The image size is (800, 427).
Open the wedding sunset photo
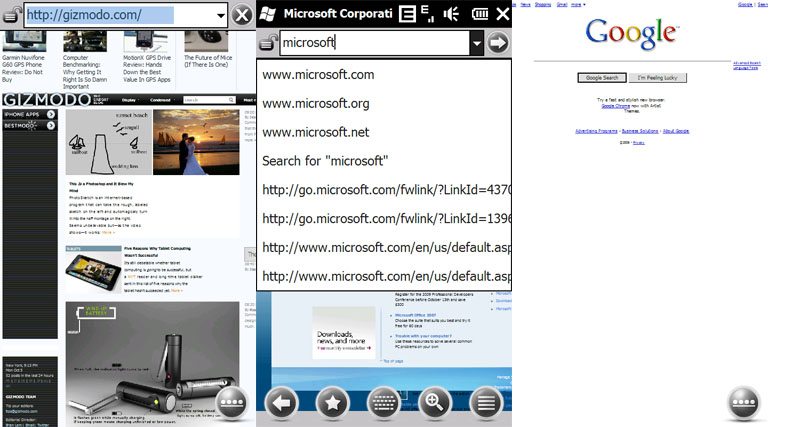coord(196,142)
